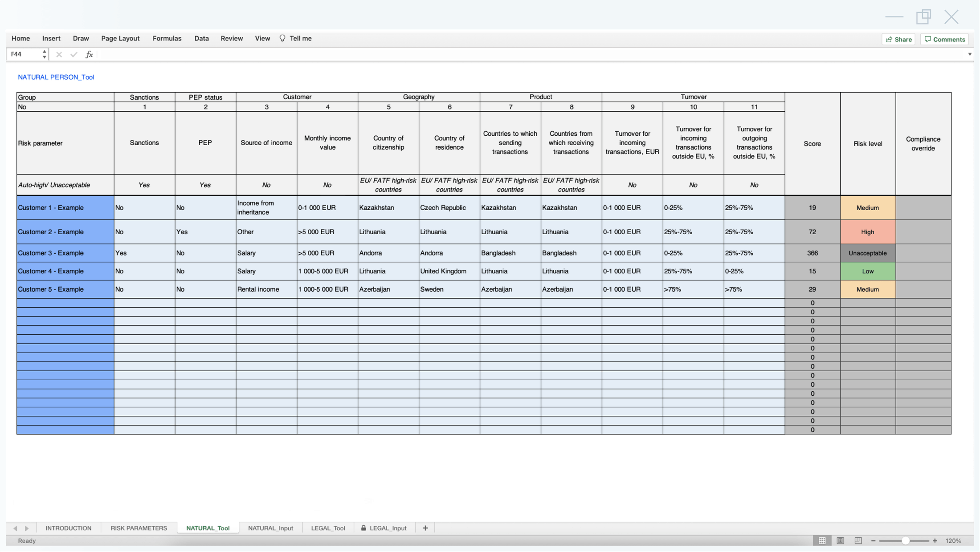Viewport: 980px width, 552px height.
Task: Click the lock icon on the LEGAL_Input tab
Action: (364, 528)
